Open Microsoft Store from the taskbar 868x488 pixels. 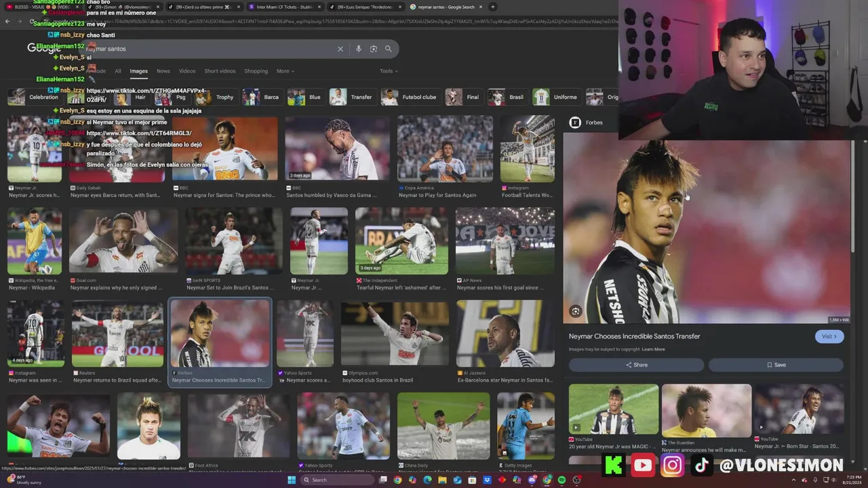pos(472,480)
